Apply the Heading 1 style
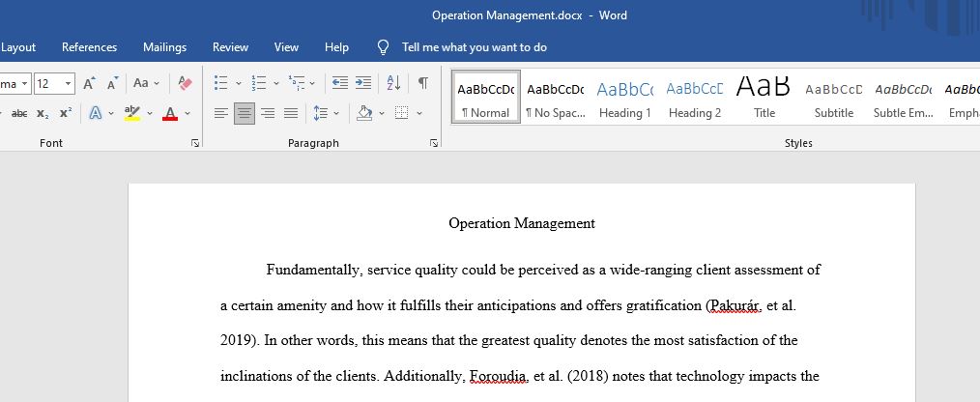This screenshot has width=980, height=402. [x=625, y=97]
